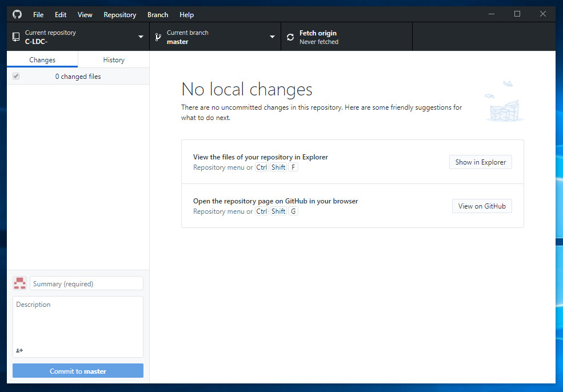Maximize the GitHub Desktop window
This screenshot has height=392, width=563.
(517, 14)
